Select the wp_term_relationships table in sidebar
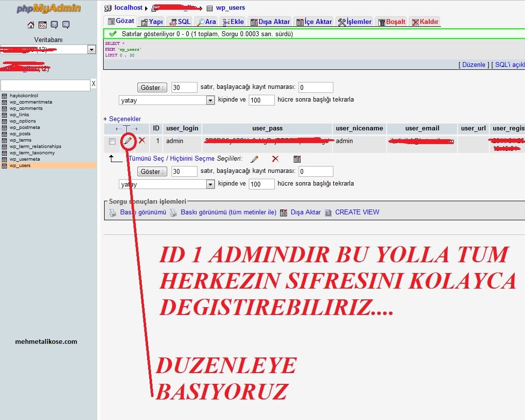Image resolution: width=525 pixels, height=420 pixels. point(36,147)
